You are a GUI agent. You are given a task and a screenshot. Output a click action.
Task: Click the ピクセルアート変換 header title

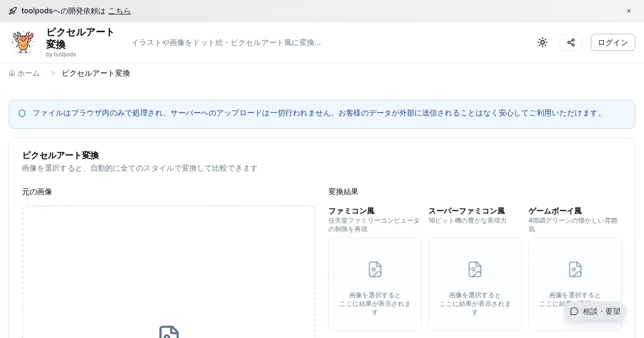[x=80, y=38]
